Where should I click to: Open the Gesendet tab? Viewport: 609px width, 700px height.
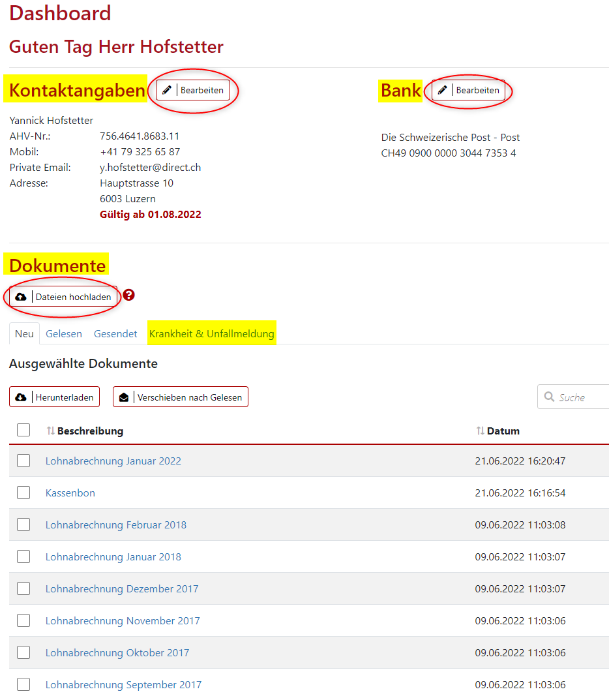pos(115,334)
